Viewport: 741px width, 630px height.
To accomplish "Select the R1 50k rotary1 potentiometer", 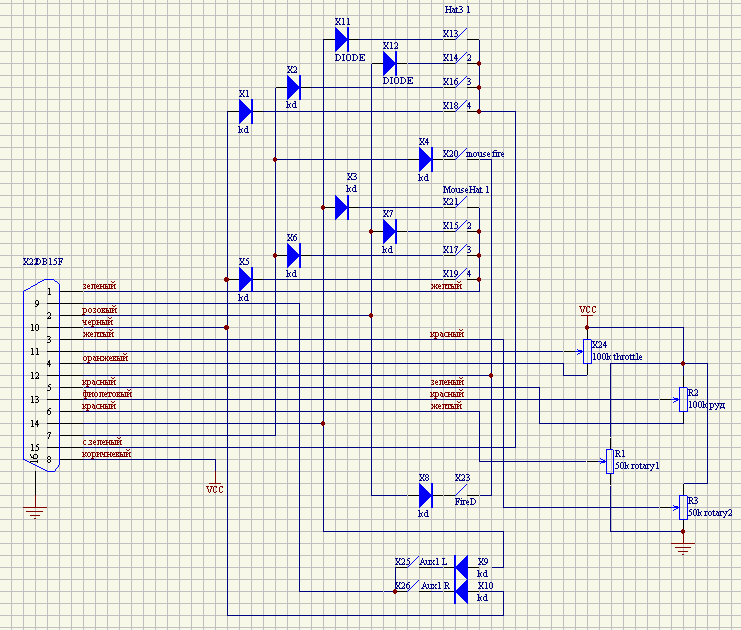I will click(610, 461).
